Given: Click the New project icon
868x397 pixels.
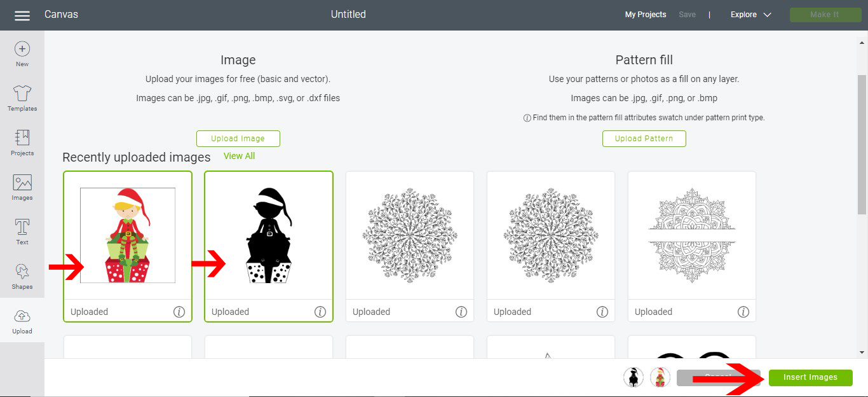Looking at the screenshot, I should 22,53.
